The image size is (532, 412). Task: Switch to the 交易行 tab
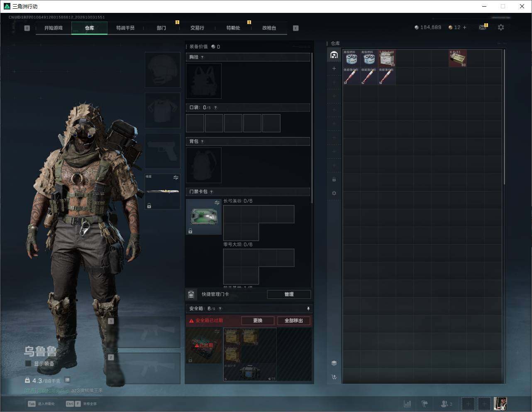coord(197,28)
